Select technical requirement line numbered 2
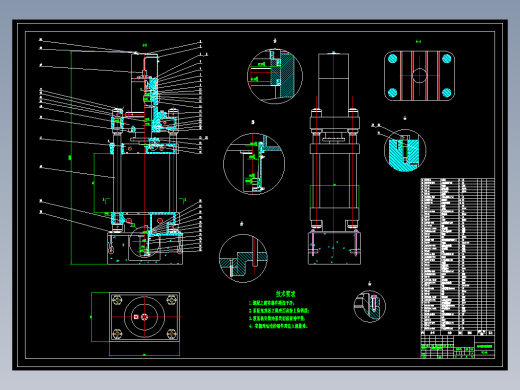This screenshot has width=520, height=390. click(x=279, y=311)
